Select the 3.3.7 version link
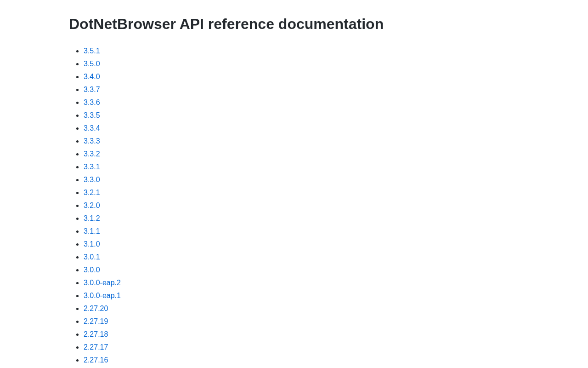The height and width of the screenshot is (368, 588). click(x=91, y=90)
